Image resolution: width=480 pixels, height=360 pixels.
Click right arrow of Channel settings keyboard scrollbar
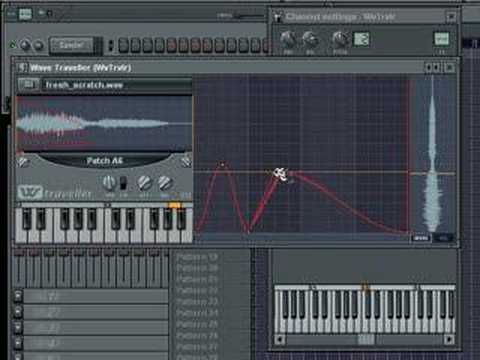pos(449,340)
